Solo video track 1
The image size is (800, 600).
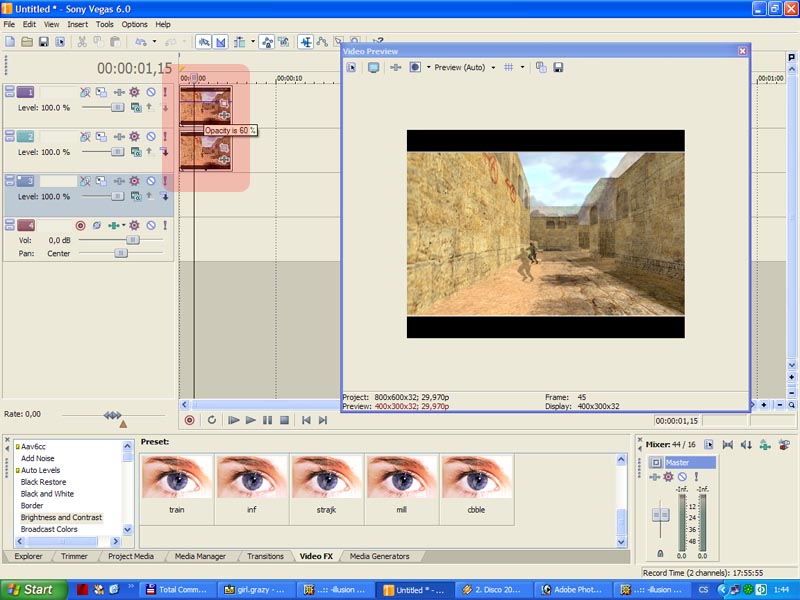pyautogui.click(x=165, y=92)
